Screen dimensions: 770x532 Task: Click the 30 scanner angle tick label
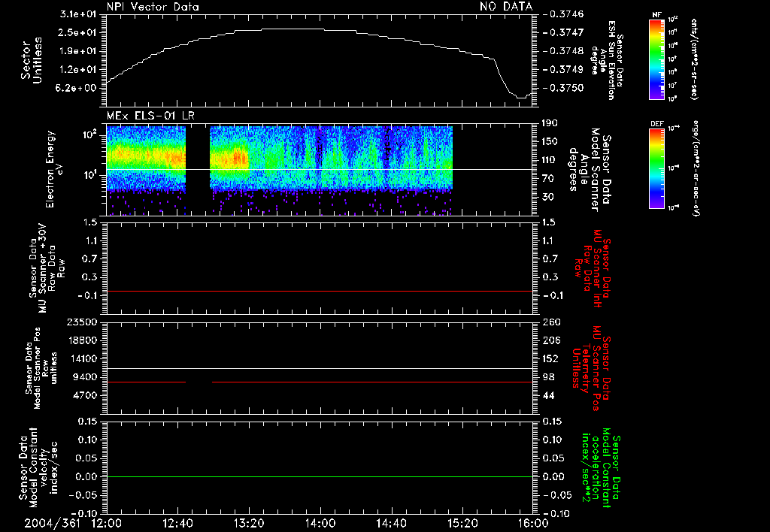549,197
